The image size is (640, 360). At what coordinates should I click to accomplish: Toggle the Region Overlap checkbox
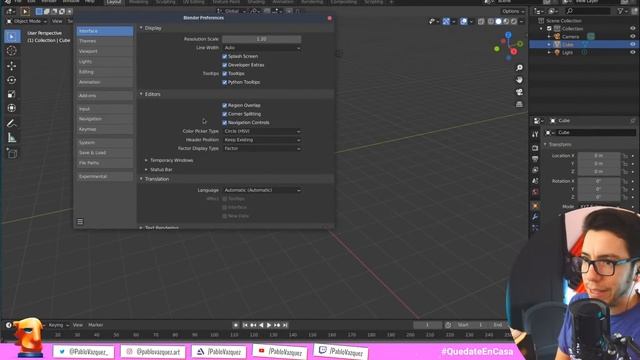tap(224, 105)
